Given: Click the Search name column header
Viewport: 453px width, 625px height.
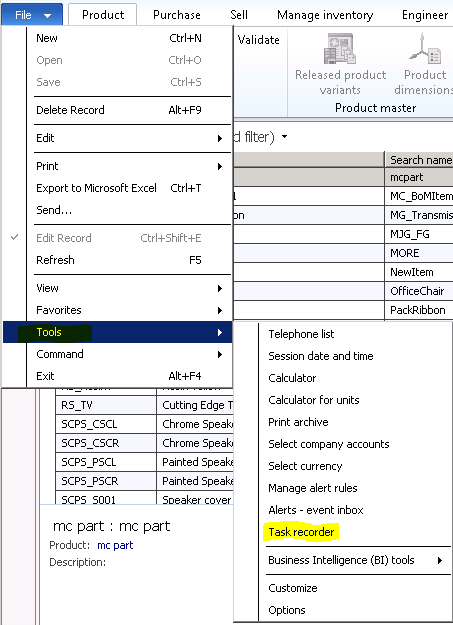Looking at the screenshot, I should point(419,160).
